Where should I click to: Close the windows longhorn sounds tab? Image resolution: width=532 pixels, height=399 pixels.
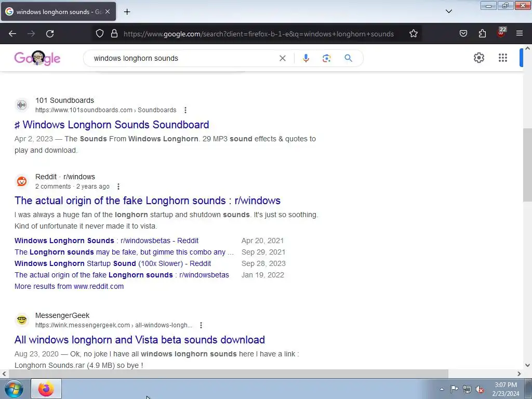pos(108,11)
